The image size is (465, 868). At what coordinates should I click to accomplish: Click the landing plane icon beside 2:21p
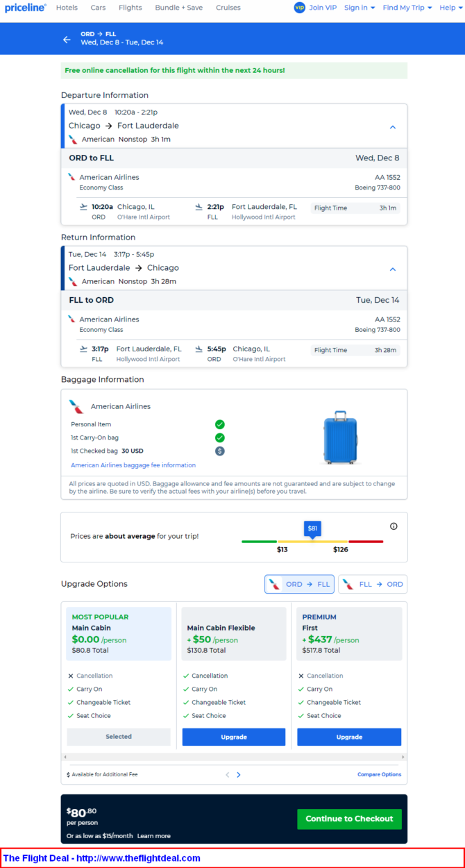[x=198, y=206]
